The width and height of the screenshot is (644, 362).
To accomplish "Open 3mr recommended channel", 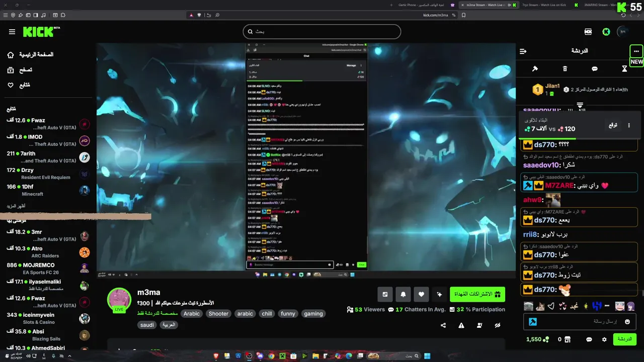I will [48, 235].
